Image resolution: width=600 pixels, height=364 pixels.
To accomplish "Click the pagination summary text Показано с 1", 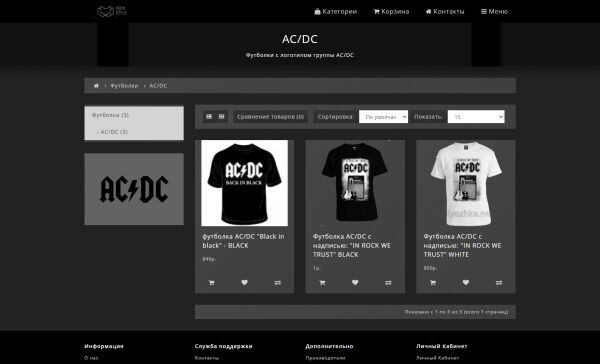I will point(457,312).
